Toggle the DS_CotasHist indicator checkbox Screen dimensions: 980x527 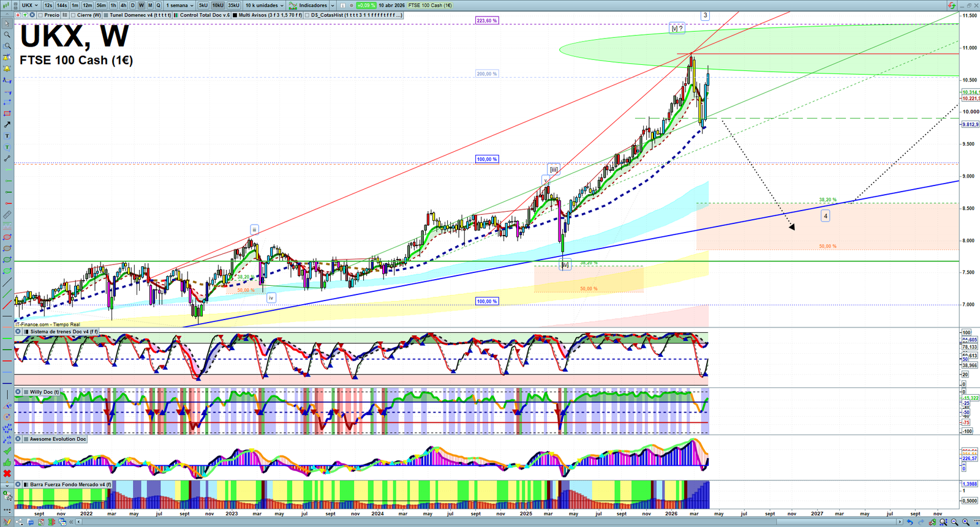[x=307, y=15]
